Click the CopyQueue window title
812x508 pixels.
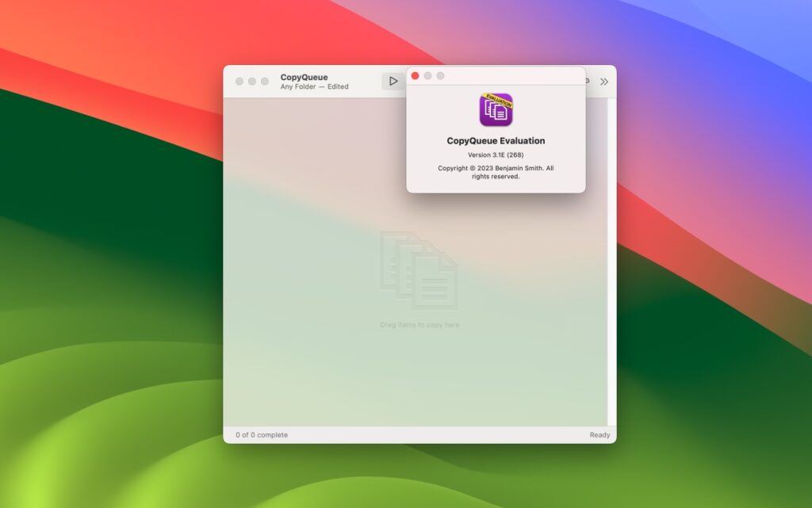pos(304,77)
